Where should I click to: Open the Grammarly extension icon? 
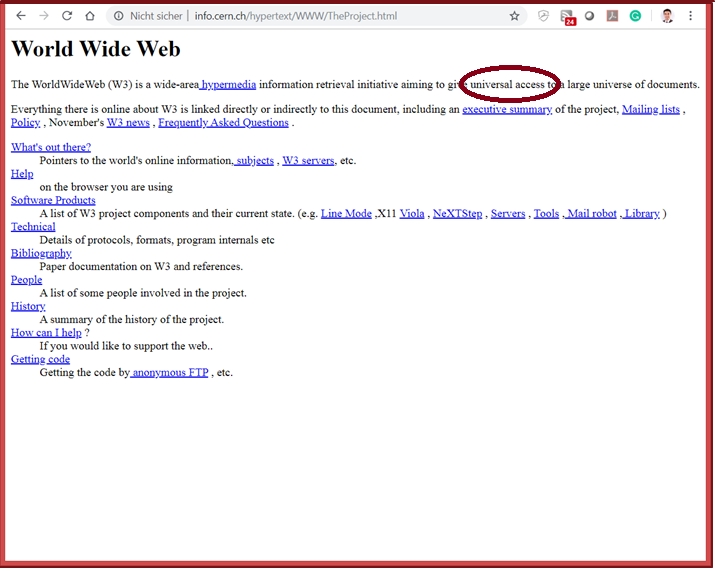[635, 16]
